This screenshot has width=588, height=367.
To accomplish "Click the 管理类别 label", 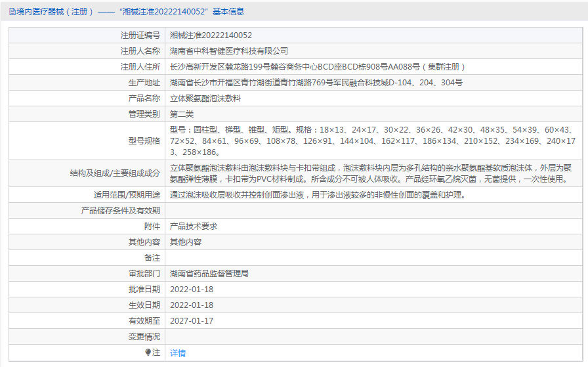I will point(144,114).
